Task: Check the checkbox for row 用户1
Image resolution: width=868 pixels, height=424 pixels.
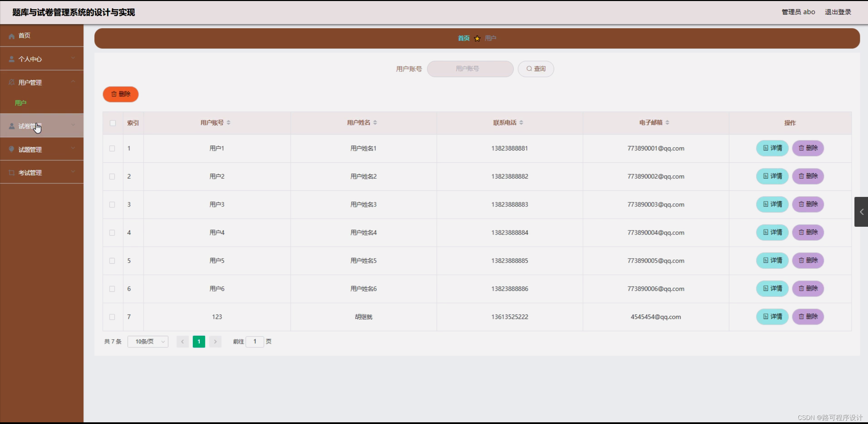Action: click(x=112, y=148)
